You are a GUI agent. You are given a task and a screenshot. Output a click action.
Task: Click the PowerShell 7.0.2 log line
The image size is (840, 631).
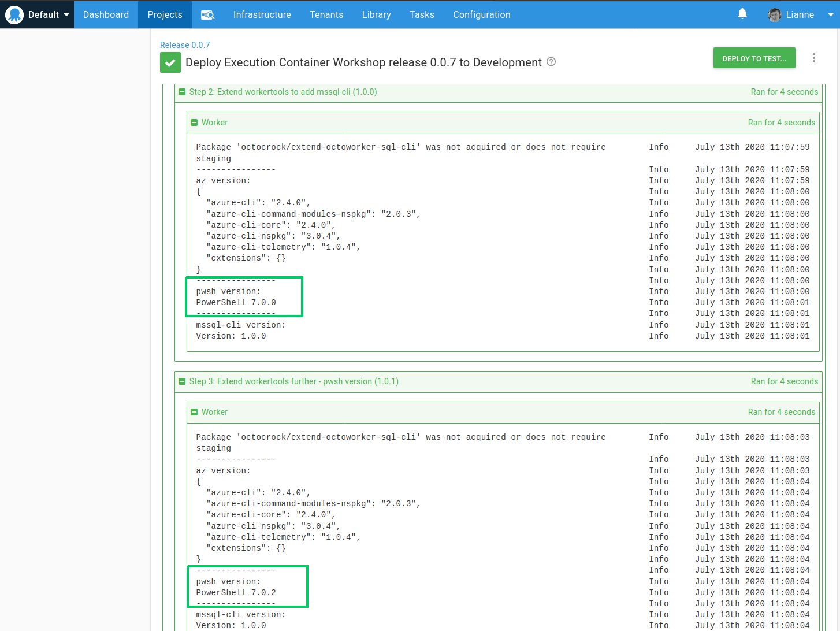pyautogui.click(x=236, y=592)
